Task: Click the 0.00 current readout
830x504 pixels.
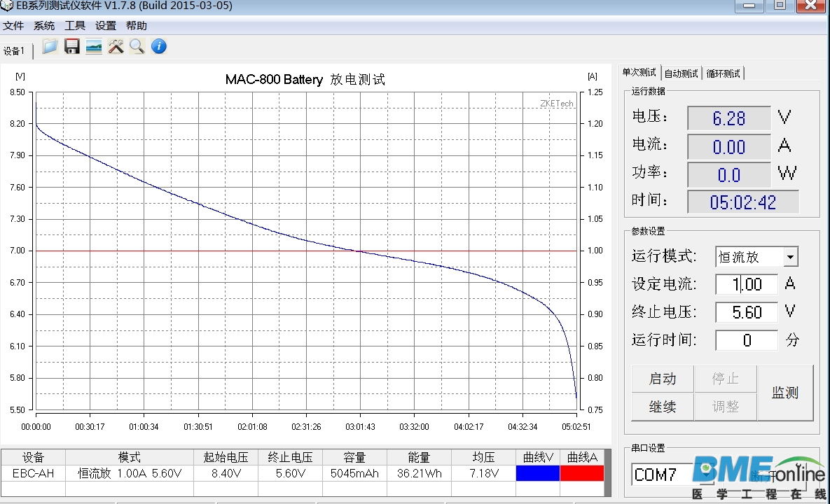Action: (729, 146)
